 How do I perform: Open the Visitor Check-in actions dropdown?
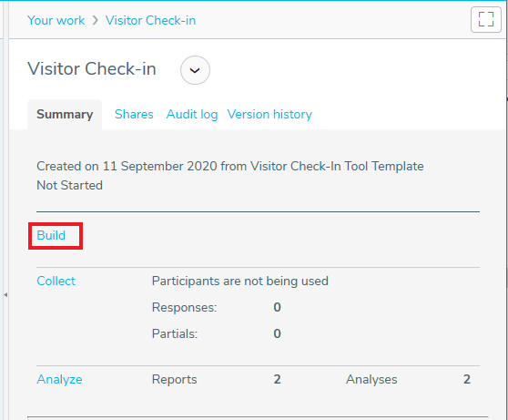tap(195, 70)
